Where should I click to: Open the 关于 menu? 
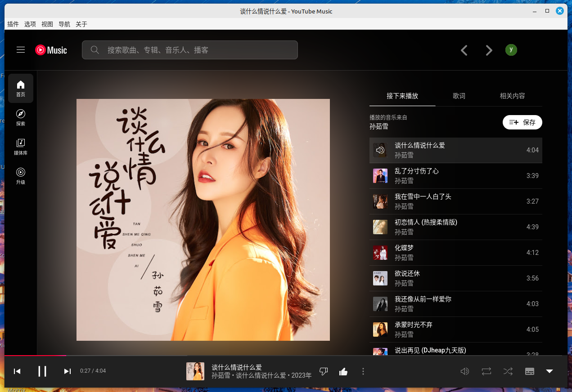click(81, 24)
